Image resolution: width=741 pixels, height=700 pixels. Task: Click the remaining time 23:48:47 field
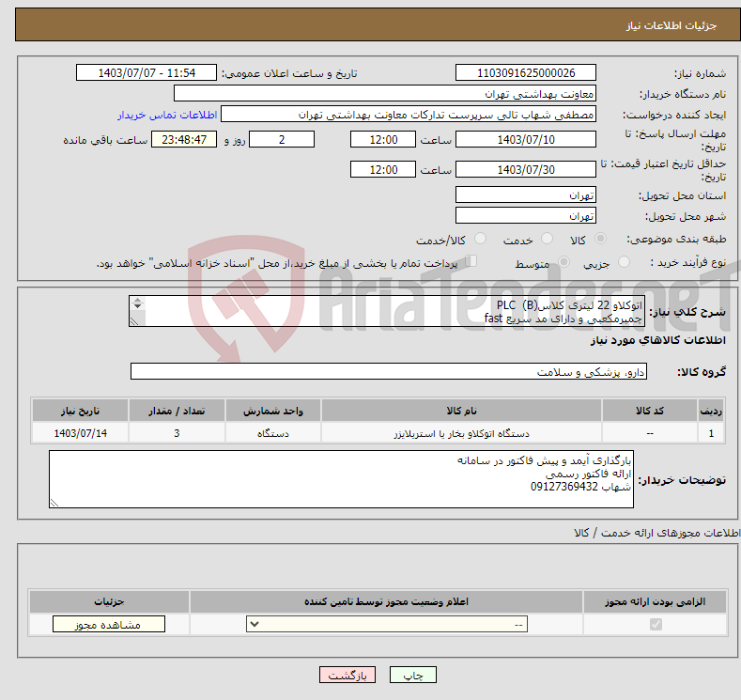[184, 139]
